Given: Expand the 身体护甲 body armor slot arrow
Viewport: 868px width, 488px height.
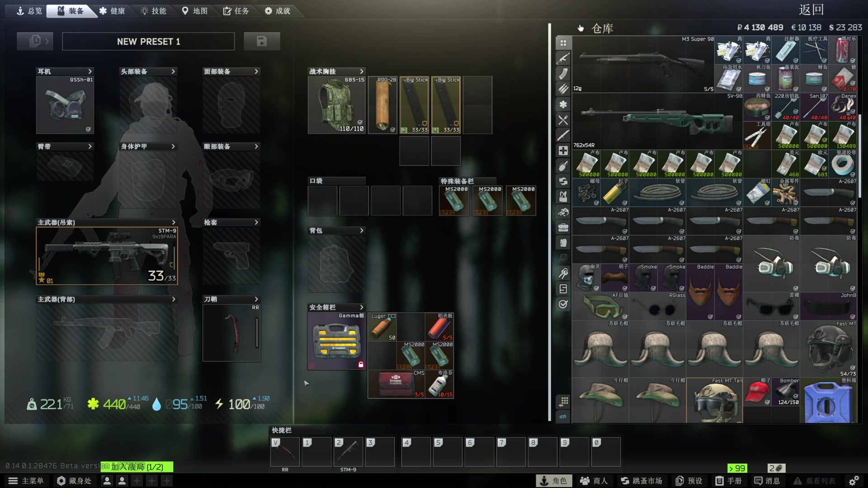Looking at the screenshot, I should coord(173,146).
